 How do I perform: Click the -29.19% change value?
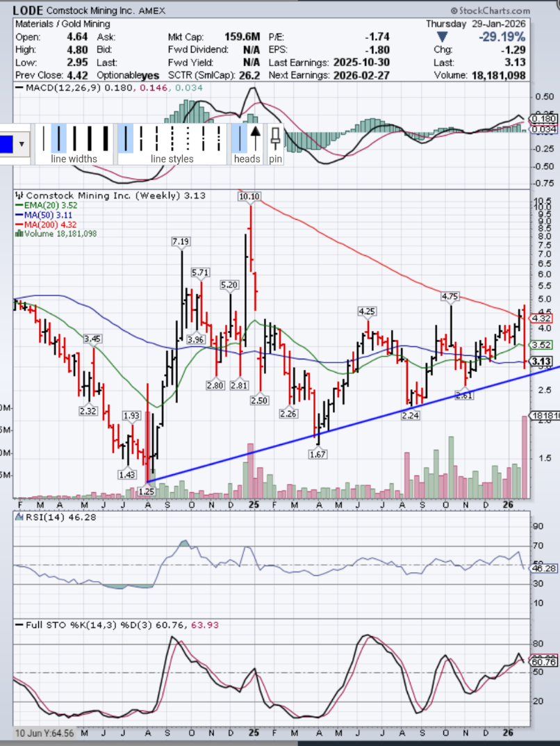pyautogui.click(x=502, y=37)
